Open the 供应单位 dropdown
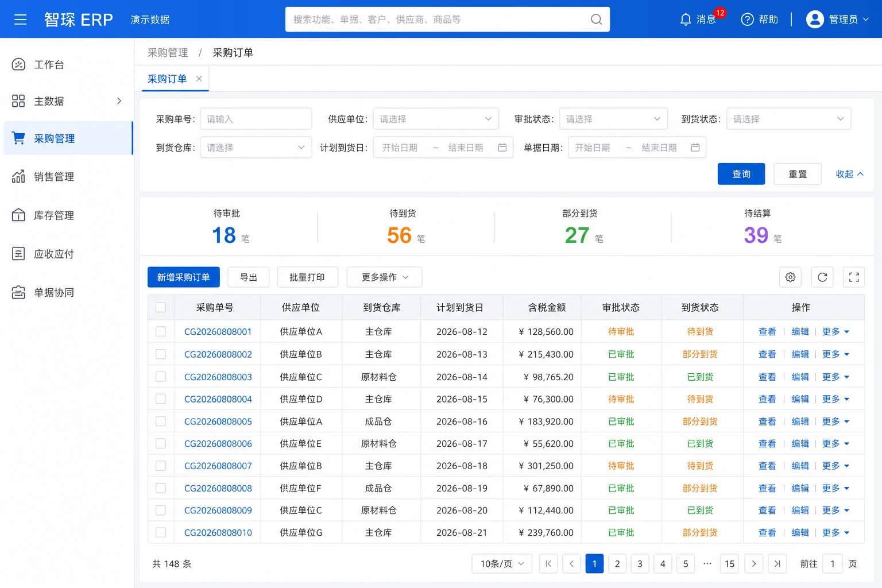Screen dimensions: 882x588 click(x=436, y=119)
